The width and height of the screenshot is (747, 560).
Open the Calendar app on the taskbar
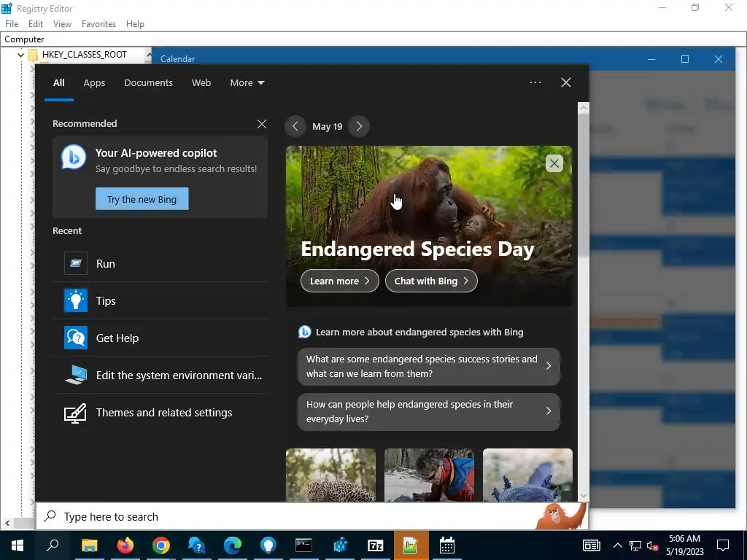coord(447,545)
